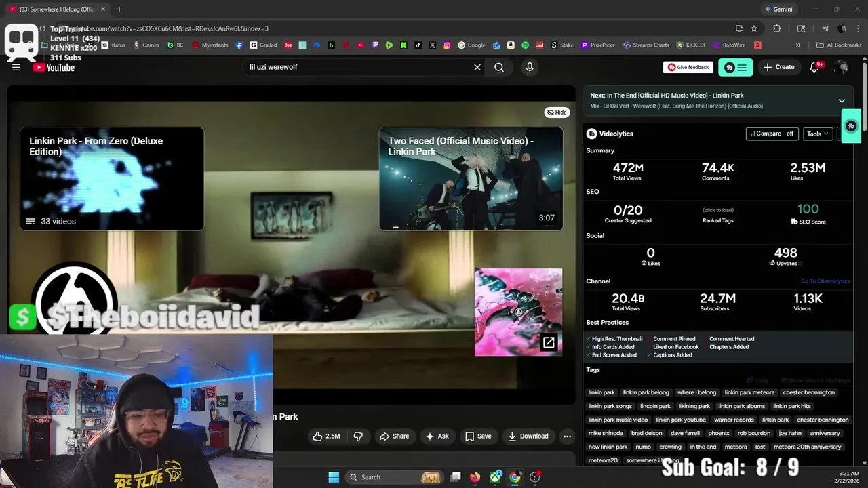Click the 'warner records' tag

734,420
